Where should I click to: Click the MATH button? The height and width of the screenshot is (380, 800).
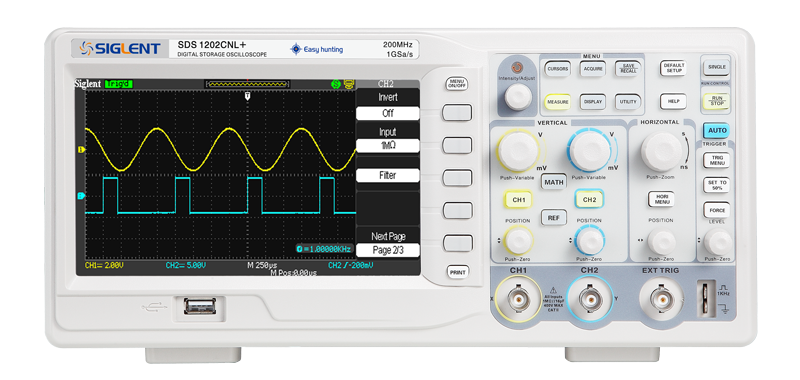[554, 182]
